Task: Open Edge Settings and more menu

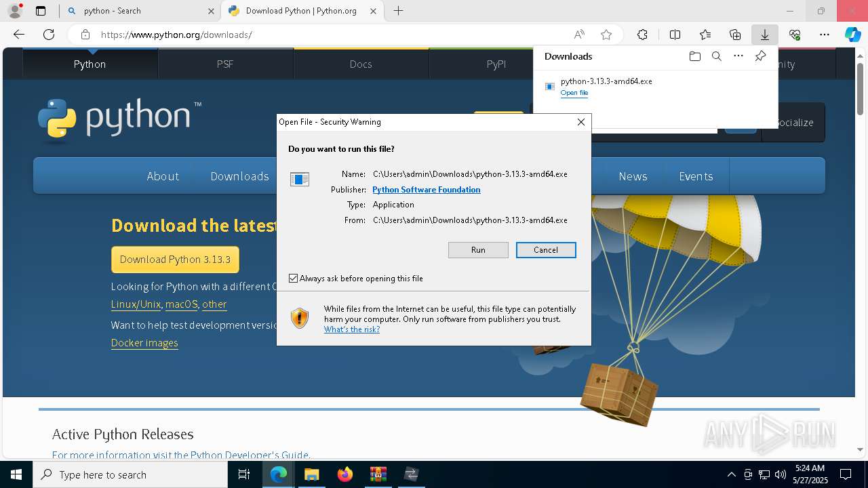Action: (x=825, y=35)
